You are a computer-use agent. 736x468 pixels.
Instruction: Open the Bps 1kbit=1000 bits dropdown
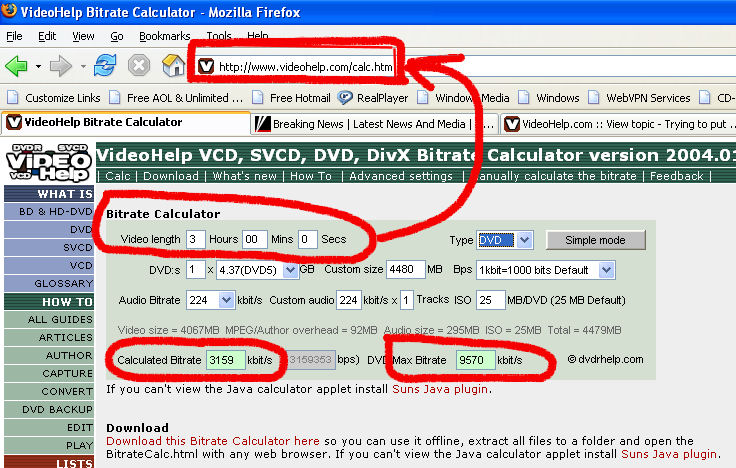click(545, 270)
